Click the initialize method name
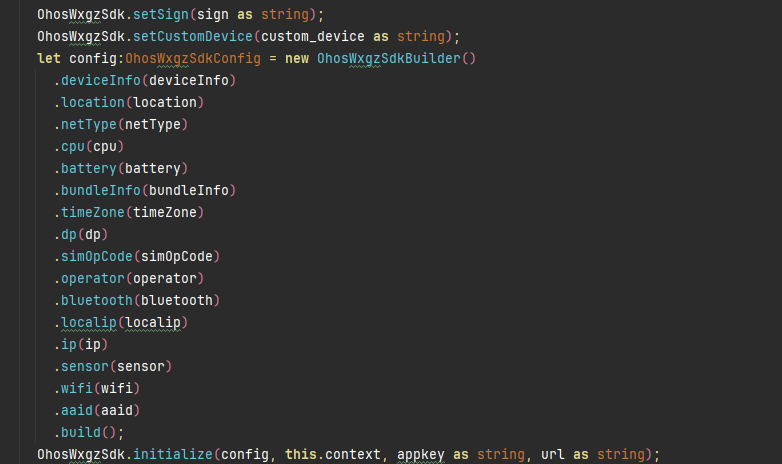The image size is (782, 464). tap(173, 454)
